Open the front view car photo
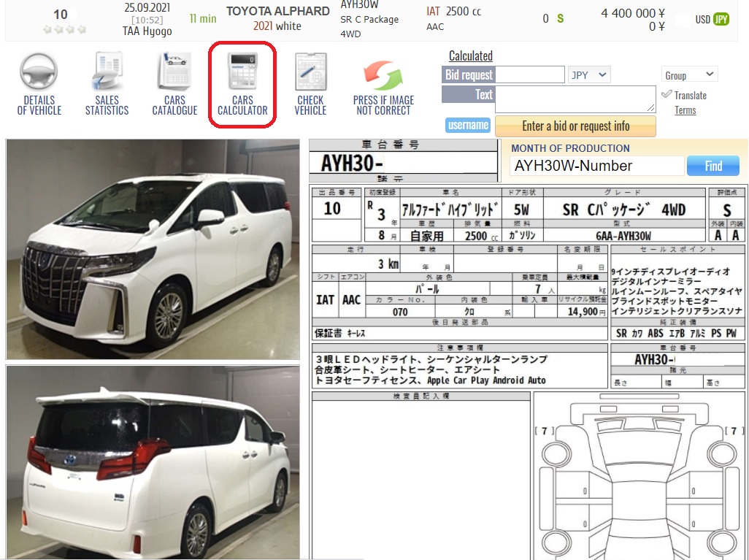Image resolution: width=749 pixels, height=560 pixels. (x=153, y=249)
